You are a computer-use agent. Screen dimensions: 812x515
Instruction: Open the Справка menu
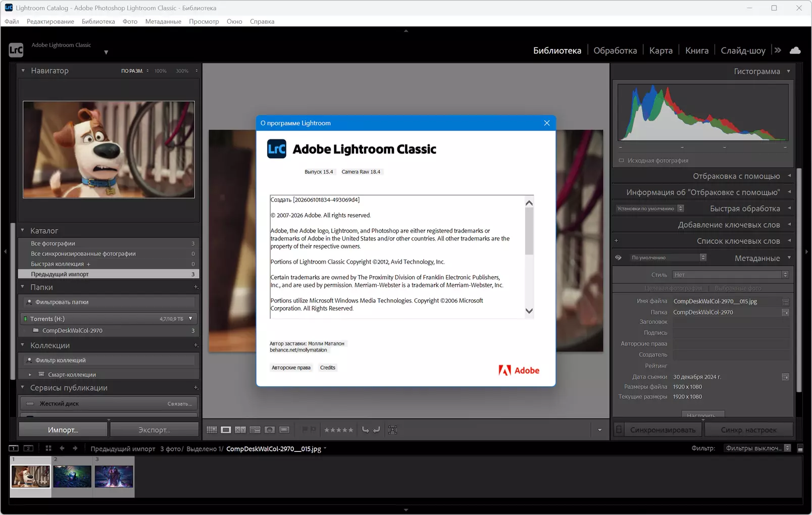(262, 21)
